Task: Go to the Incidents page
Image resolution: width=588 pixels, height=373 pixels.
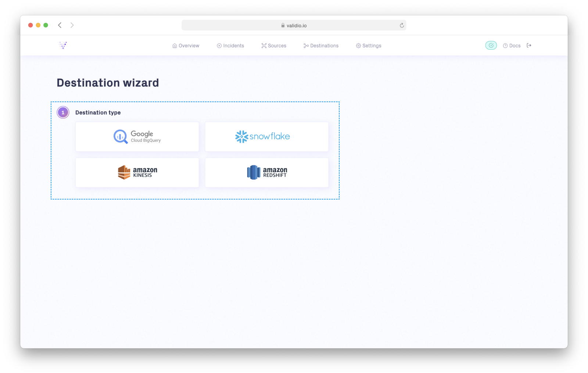Action: [230, 46]
